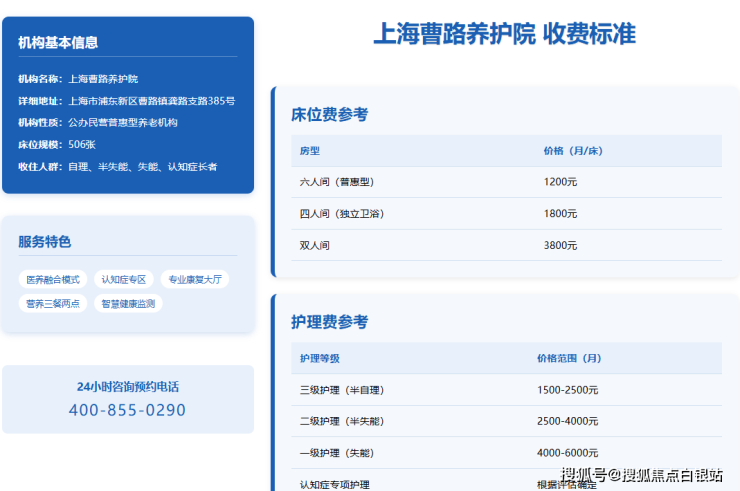Click the 收住人群 row text
The height and width of the screenshot is (491, 740).
(118, 167)
